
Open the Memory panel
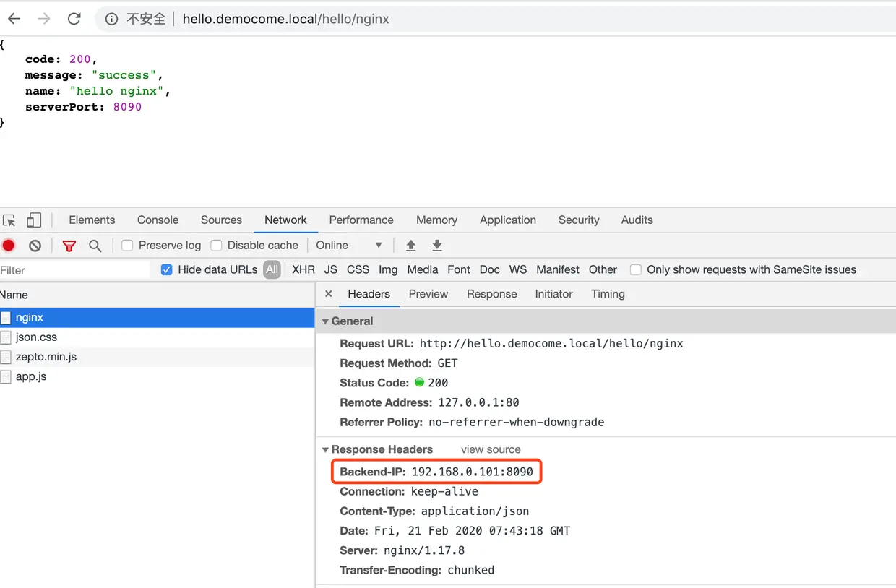436,220
